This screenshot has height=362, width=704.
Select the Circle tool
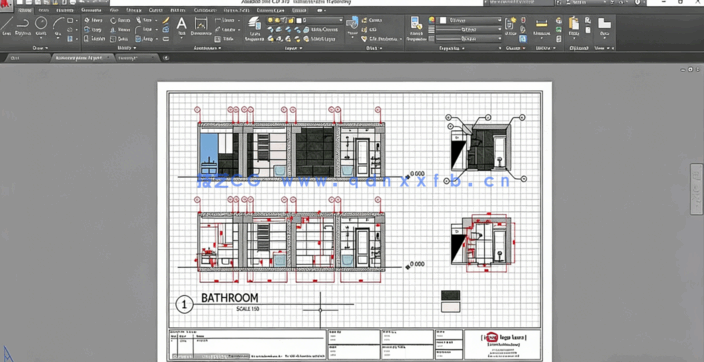click(x=41, y=26)
